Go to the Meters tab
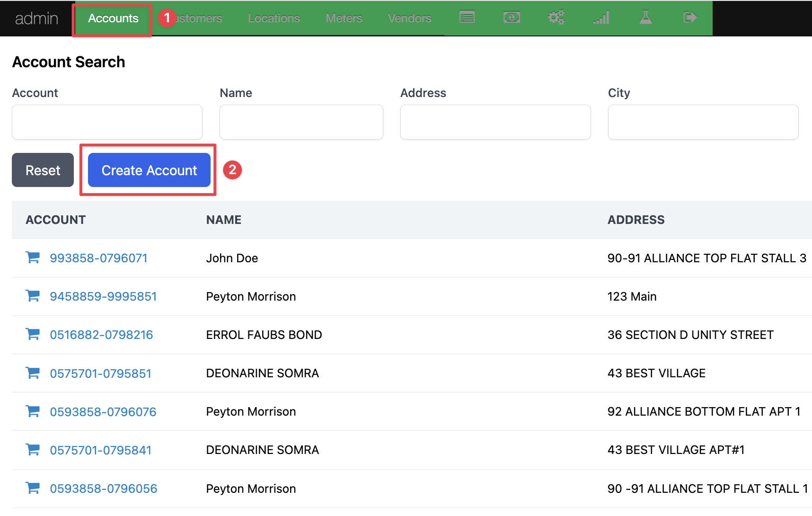This screenshot has width=812, height=516. coord(344,18)
